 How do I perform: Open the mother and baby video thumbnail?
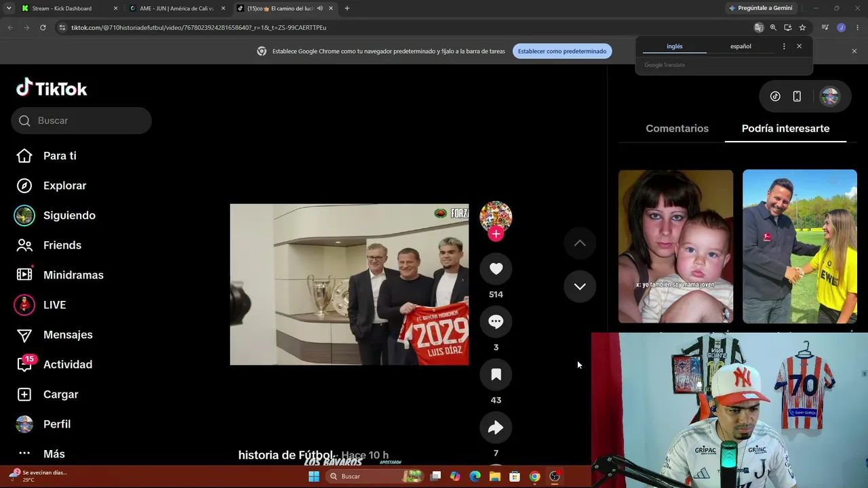675,246
